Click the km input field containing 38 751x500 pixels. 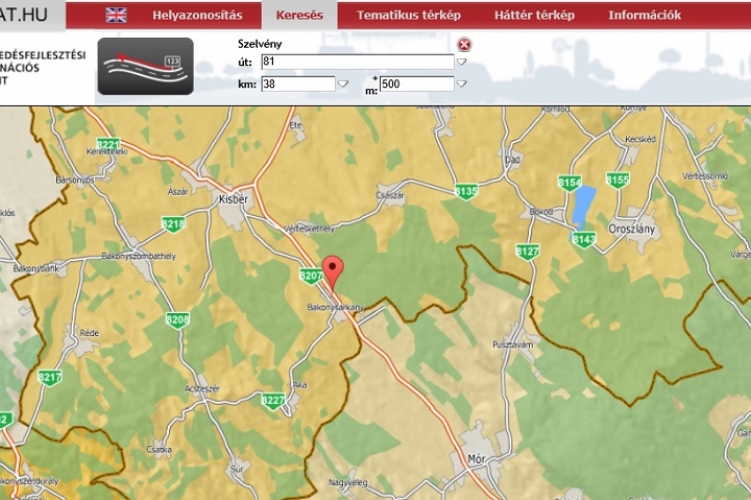pos(297,84)
